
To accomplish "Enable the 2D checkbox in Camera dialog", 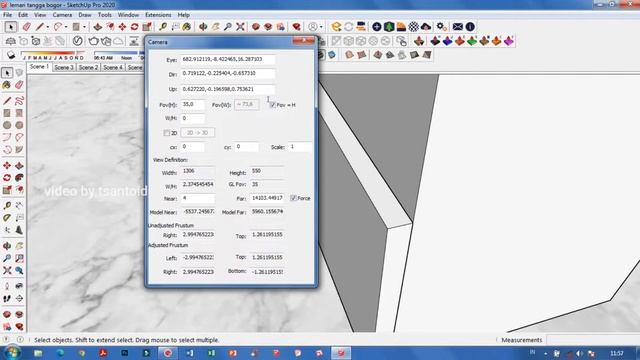I will (x=167, y=133).
